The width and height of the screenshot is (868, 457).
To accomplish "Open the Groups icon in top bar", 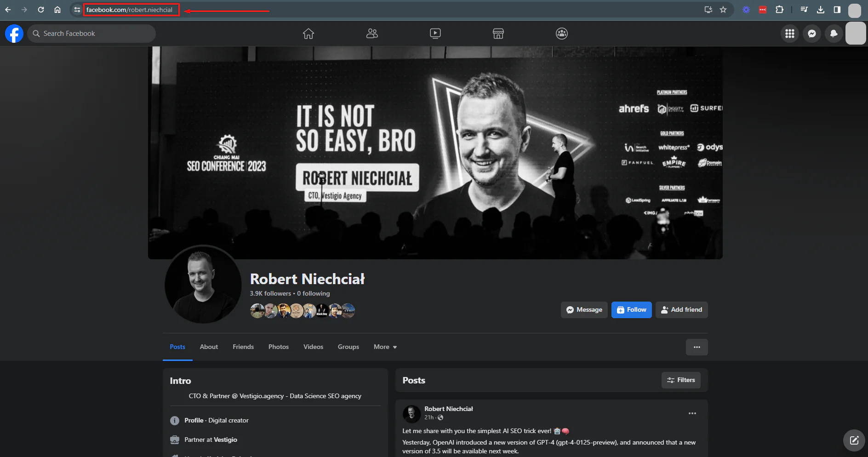I will 562,34.
